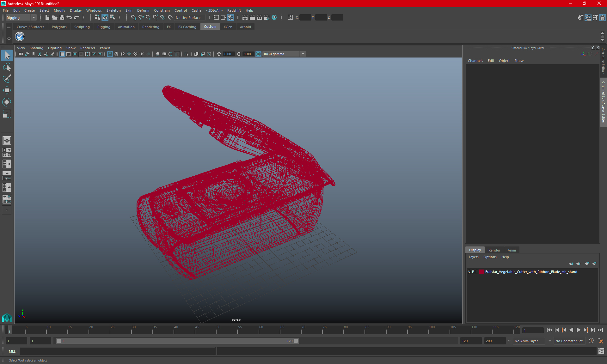607x364 pixels.
Task: Switch to the Arnold shelf tab
Action: point(245,27)
